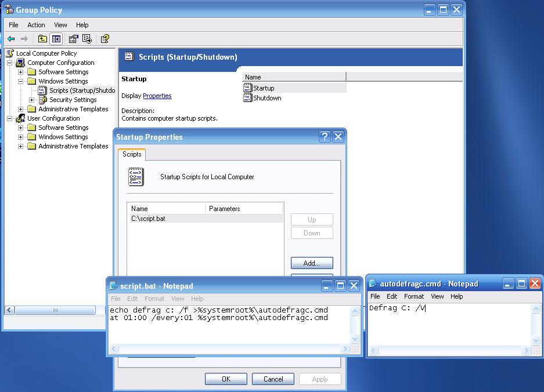The width and height of the screenshot is (544, 392).
Task: Click vertical scrollbar down arrow in autodefragc.cmd Notepad
Action: [536, 341]
